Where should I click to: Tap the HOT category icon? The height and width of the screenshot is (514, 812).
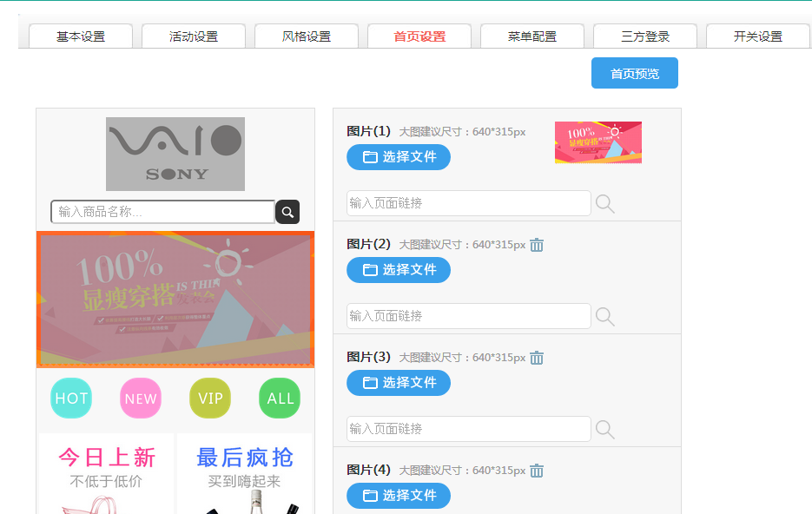click(71, 399)
